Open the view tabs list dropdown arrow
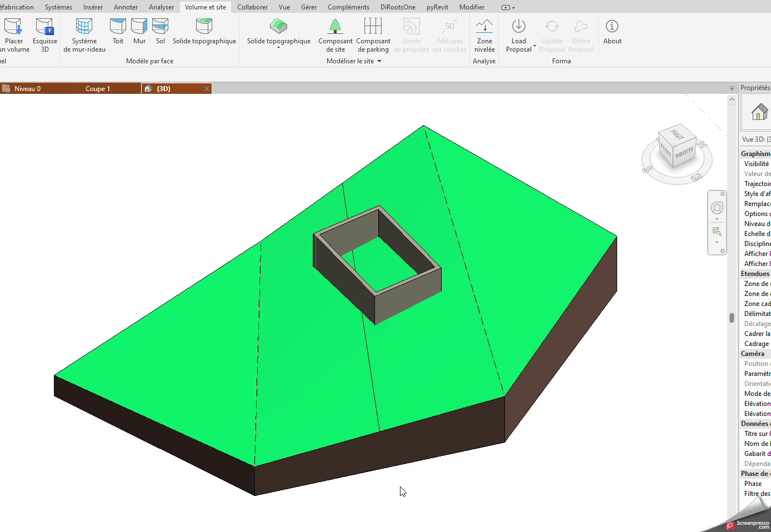Image resolution: width=771 pixels, height=532 pixels. [x=732, y=89]
